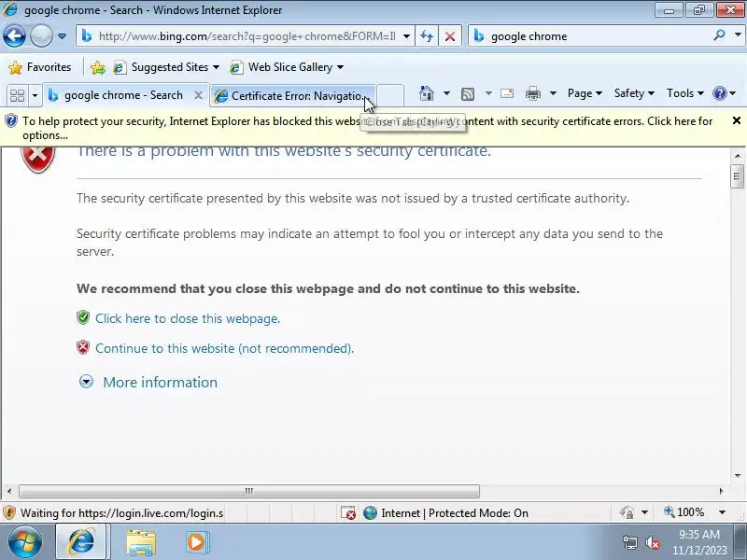747x560 pixels.
Task: Click the network tray icon
Action: point(629,542)
